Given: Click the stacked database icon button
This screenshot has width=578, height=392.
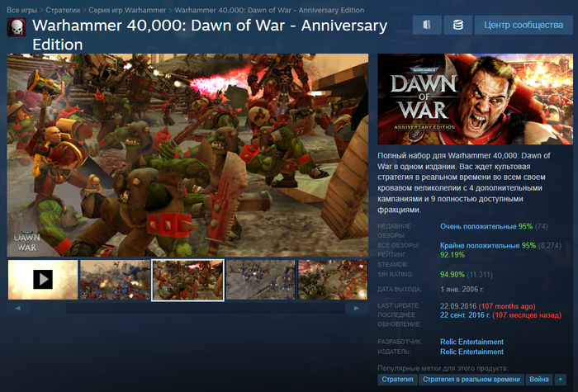Looking at the screenshot, I should (457, 26).
